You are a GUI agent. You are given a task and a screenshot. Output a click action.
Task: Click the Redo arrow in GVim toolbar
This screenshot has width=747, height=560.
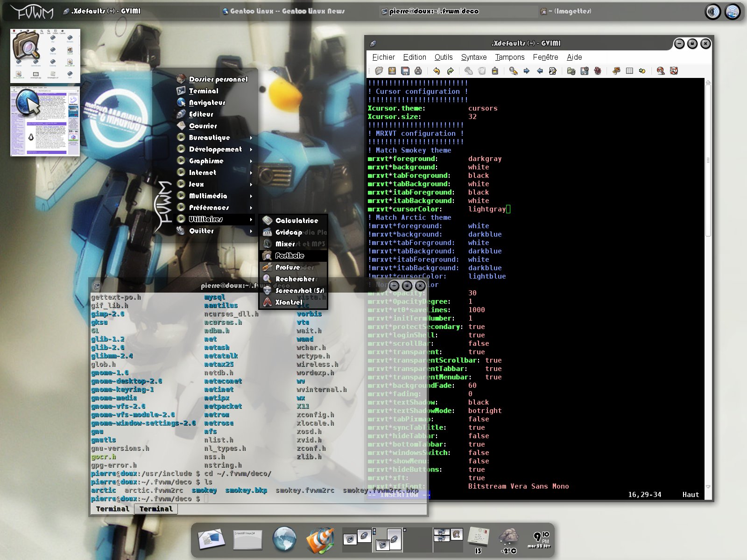(x=450, y=71)
